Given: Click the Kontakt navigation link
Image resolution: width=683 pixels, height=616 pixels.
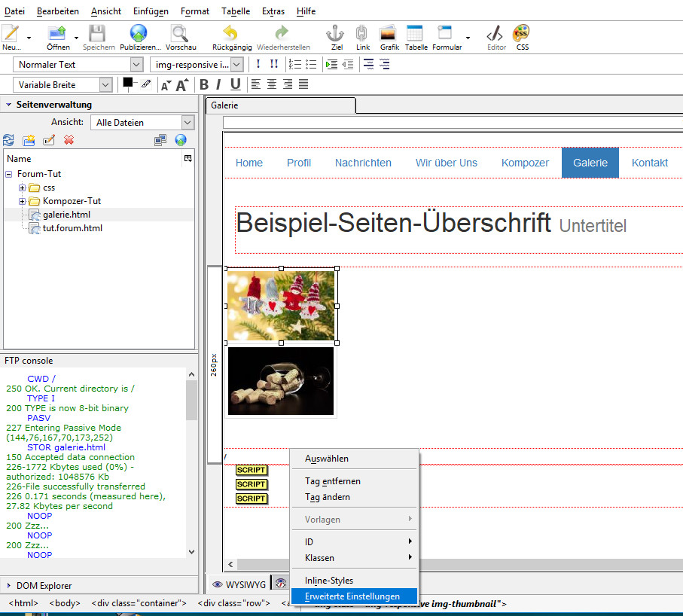Looking at the screenshot, I should [649, 163].
